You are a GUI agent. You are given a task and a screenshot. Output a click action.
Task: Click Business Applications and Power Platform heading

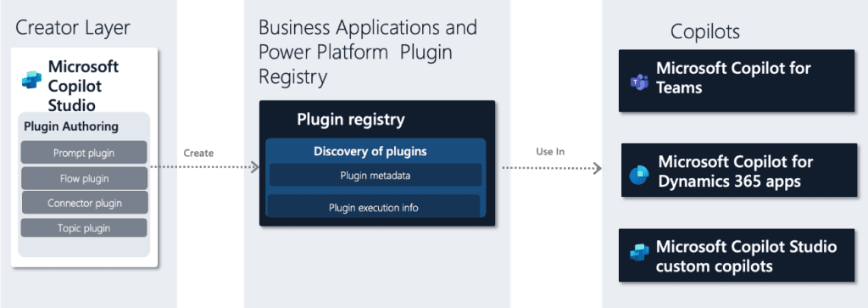click(368, 53)
